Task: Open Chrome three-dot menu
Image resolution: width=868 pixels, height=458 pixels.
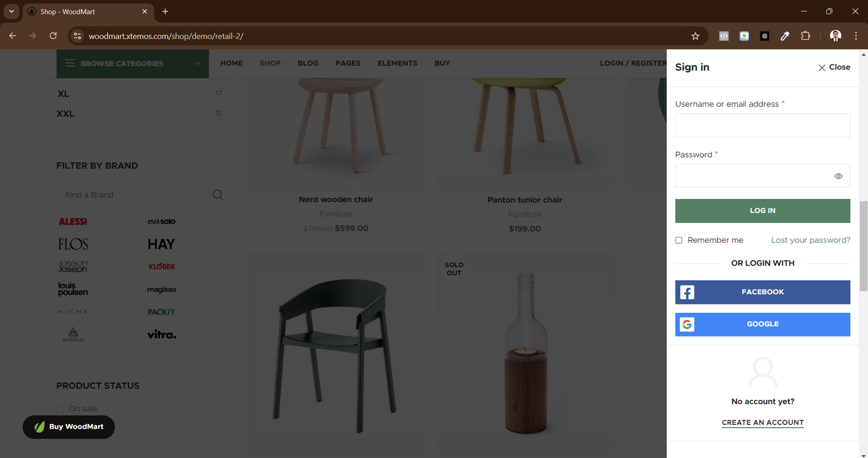Action: pyautogui.click(x=856, y=36)
